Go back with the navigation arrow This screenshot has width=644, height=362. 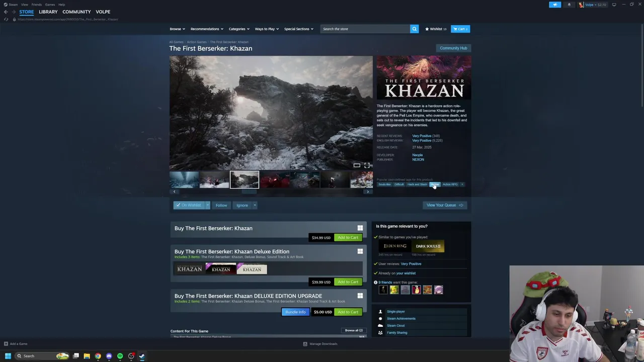point(6,12)
